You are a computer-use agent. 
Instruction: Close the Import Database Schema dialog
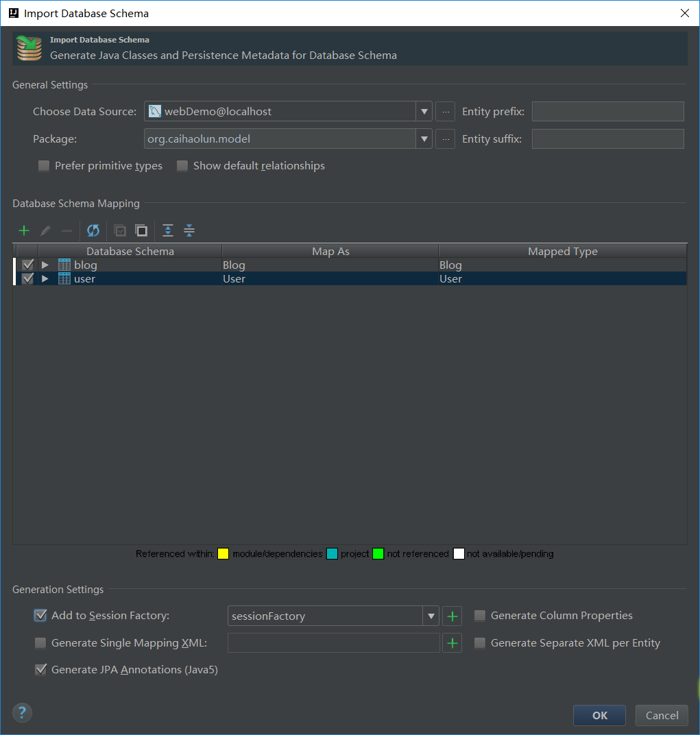[x=685, y=13]
